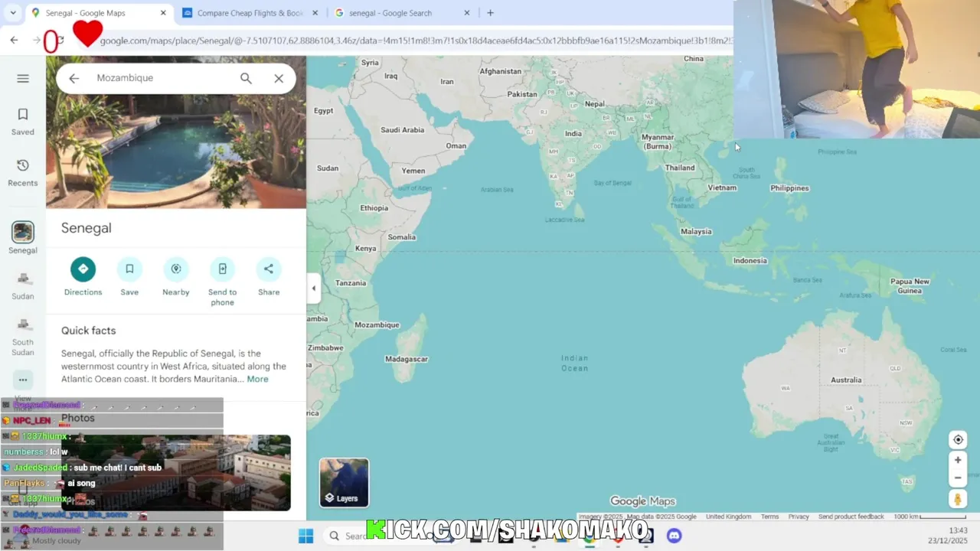Open Saved places in the sidebar
Image resolution: width=980 pixels, height=551 pixels.
23,121
